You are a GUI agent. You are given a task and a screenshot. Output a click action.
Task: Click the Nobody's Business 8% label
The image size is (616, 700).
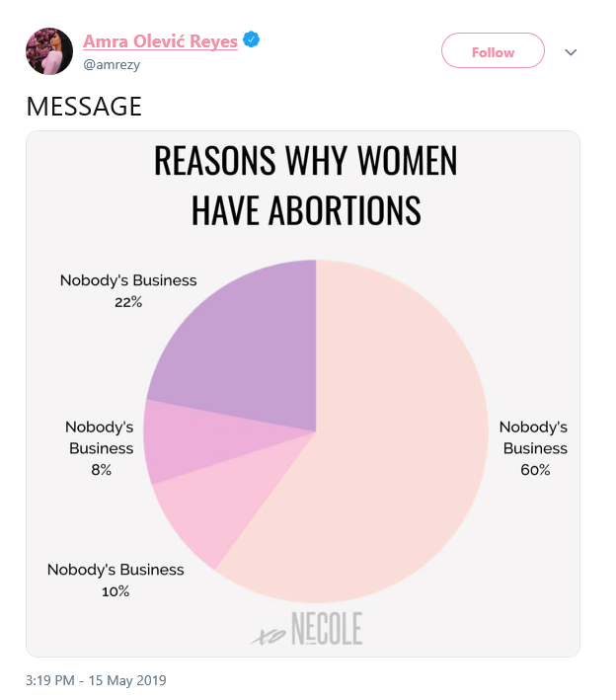(x=100, y=448)
